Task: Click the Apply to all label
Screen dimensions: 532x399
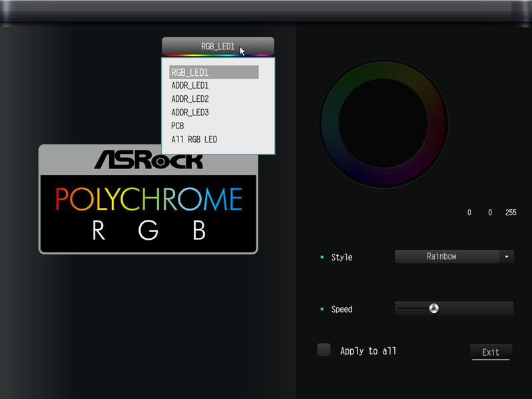Action: (368, 351)
